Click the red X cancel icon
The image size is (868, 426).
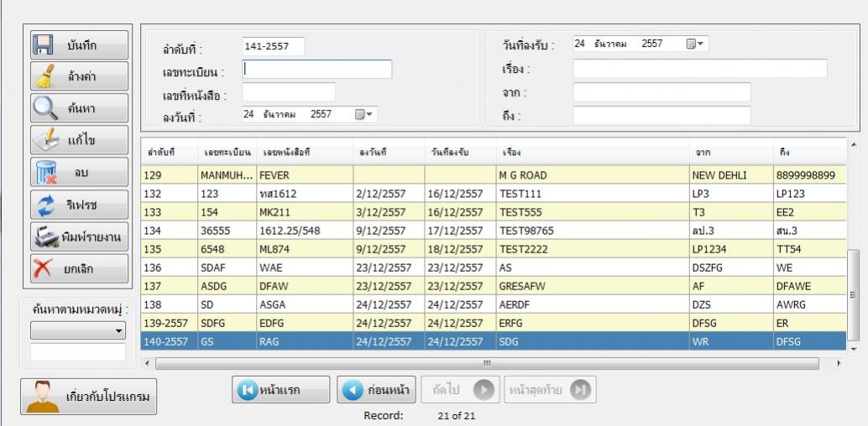pos(43,269)
